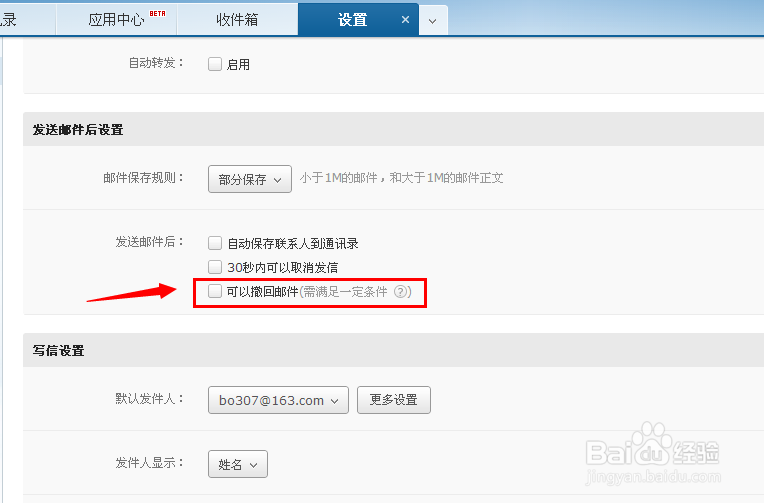Click the 发件人显示 label
The image size is (764, 503).
[149, 463]
